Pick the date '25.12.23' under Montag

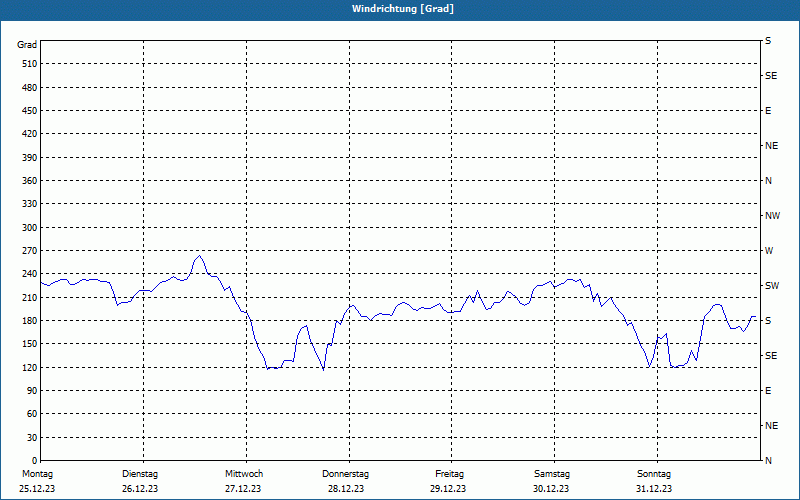click(37, 489)
